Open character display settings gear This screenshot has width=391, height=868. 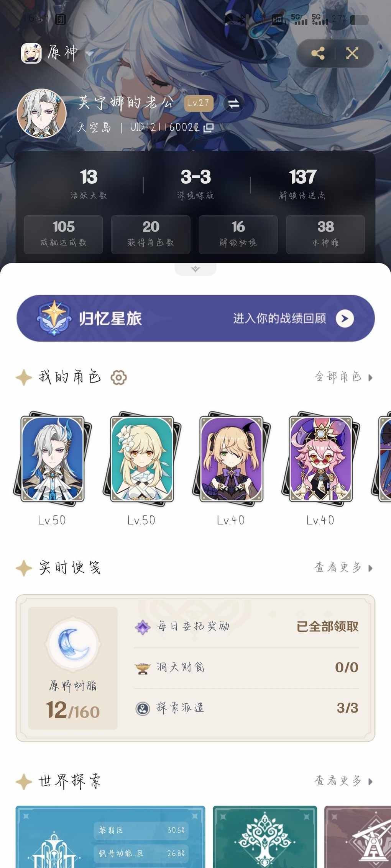click(x=119, y=378)
